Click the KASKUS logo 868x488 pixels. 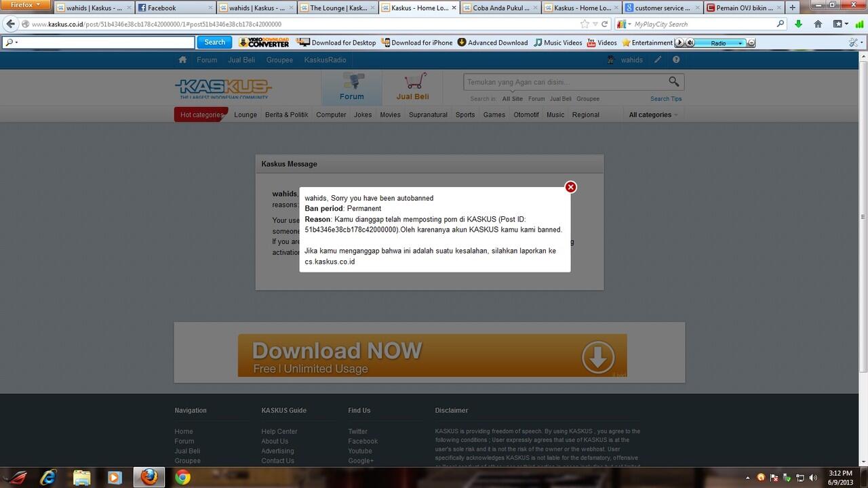pyautogui.click(x=223, y=88)
